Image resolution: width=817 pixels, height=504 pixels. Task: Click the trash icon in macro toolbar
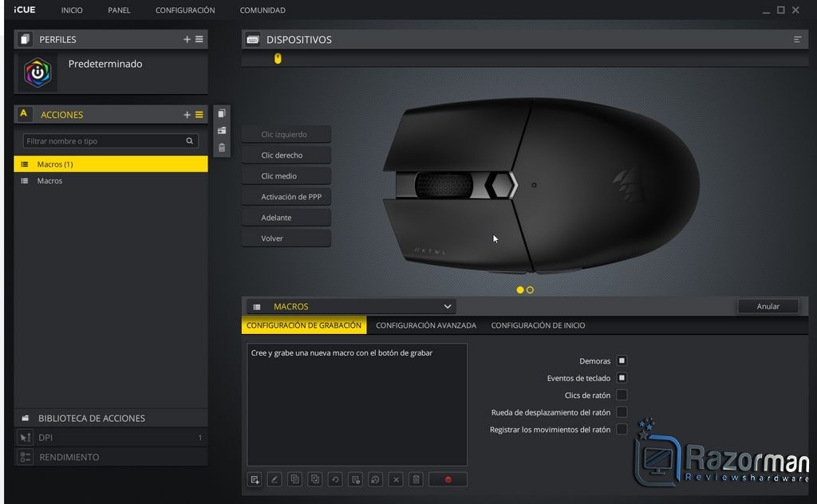(416, 479)
